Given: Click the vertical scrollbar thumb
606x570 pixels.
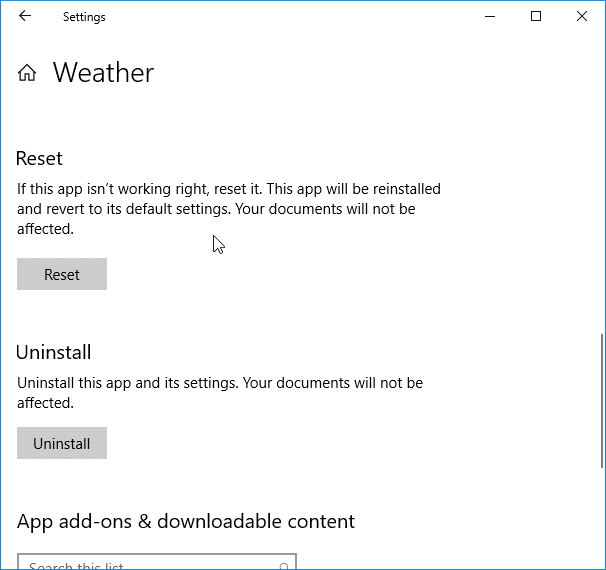Looking at the screenshot, I should click(x=602, y=401).
